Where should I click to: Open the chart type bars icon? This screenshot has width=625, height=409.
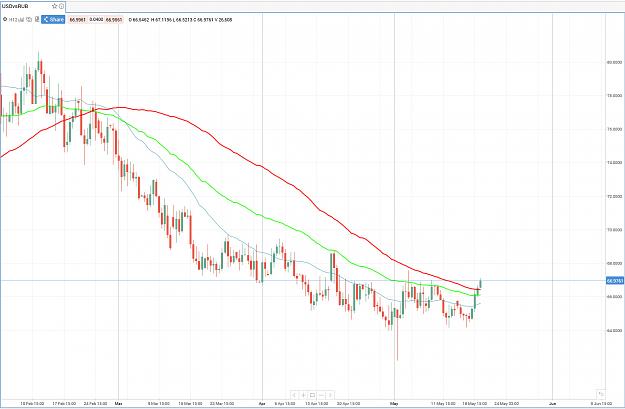click(21, 19)
